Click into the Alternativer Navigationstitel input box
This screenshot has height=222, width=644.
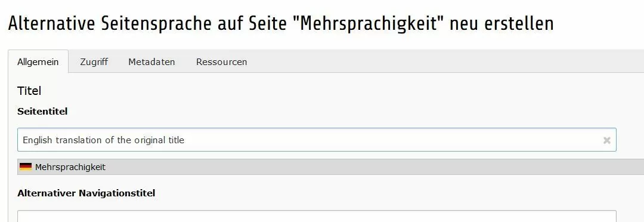(317, 216)
